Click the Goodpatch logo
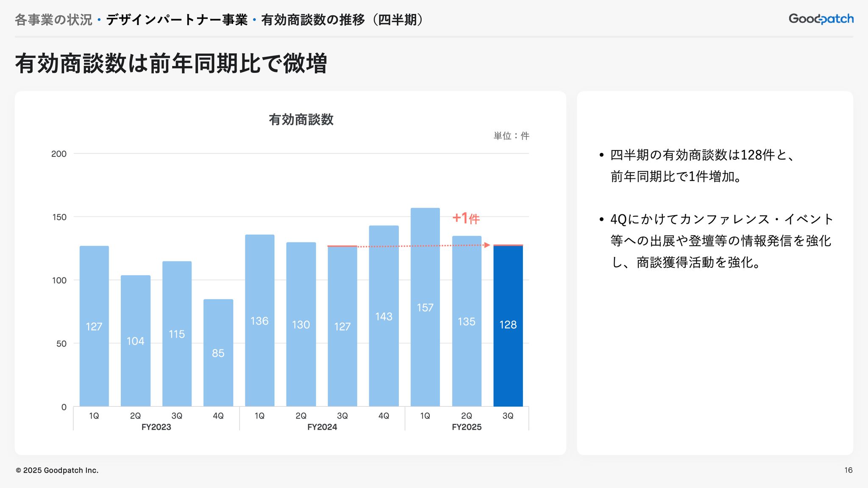Image resolution: width=868 pixels, height=488 pixels. click(821, 19)
